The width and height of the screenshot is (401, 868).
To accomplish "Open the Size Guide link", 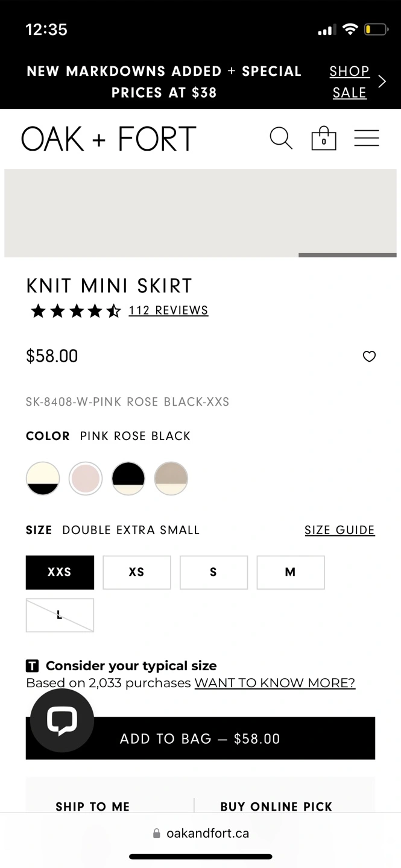I will 339,530.
